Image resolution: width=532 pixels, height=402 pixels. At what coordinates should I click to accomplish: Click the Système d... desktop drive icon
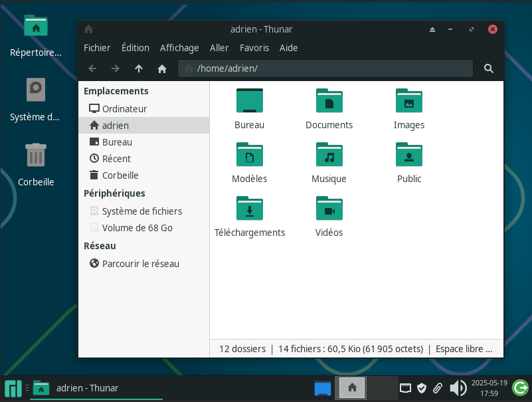(x=36, y=90)
